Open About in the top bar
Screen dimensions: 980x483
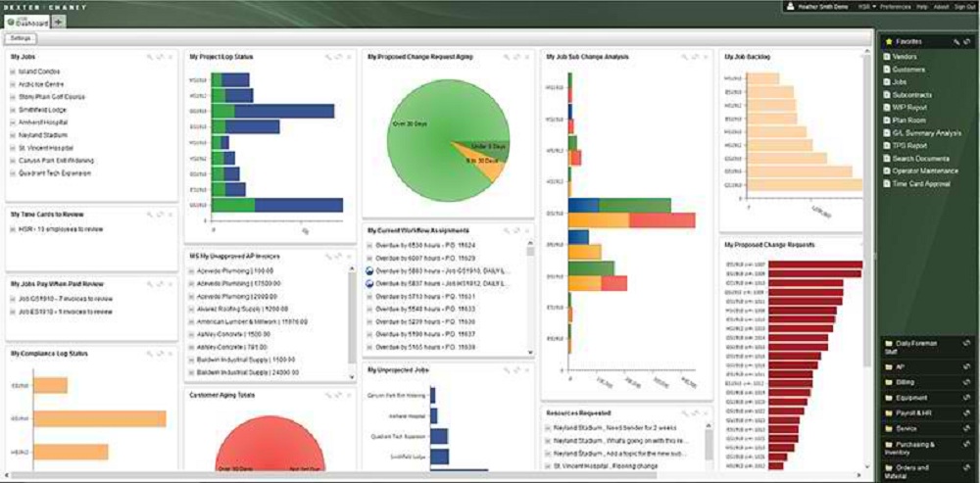(x=941, y=7)
